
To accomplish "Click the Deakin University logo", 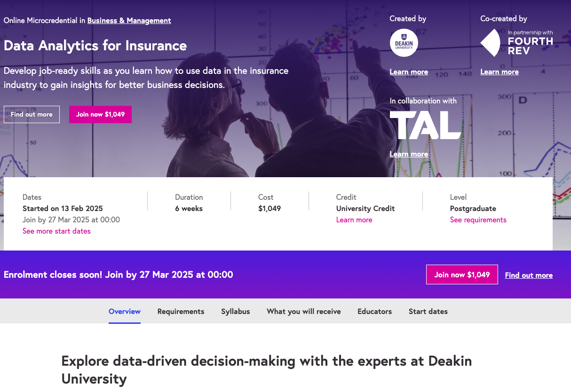I will click(x=404, y=43).
